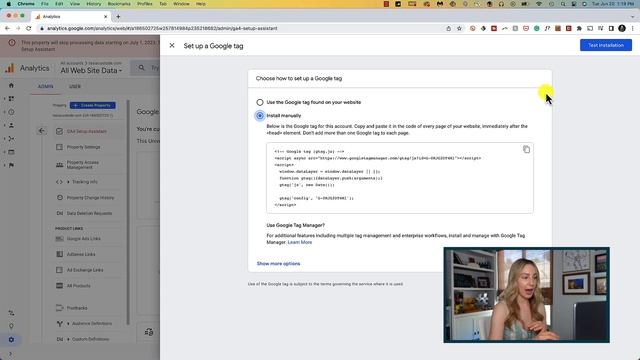
Task: Expand the Tracking Info section
Action: [x=84, y=182]
